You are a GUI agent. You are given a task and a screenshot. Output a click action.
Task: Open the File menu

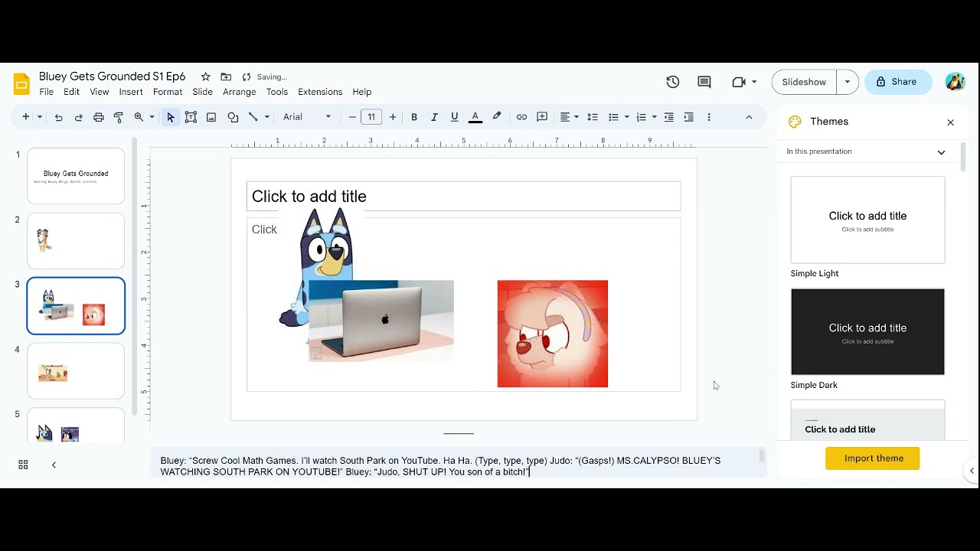click(47, 92)
